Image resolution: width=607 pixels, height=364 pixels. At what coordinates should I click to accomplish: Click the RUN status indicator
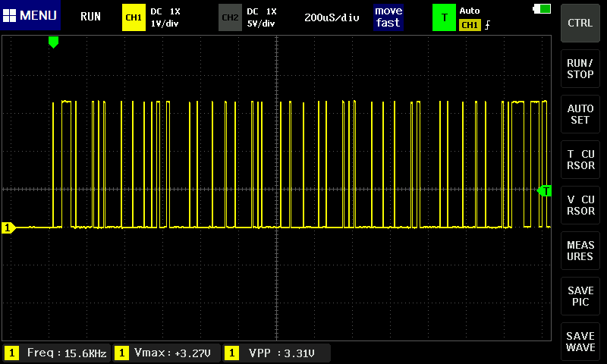pos(90,16)
